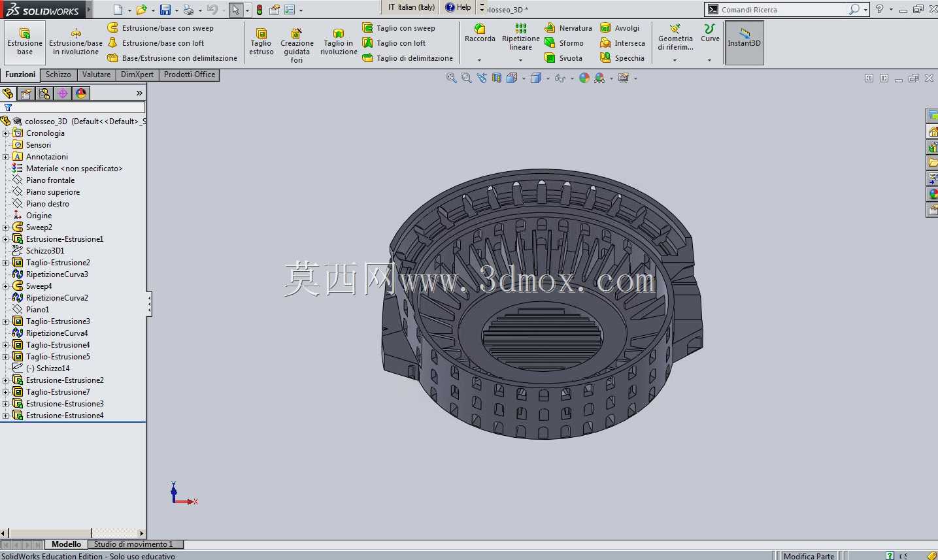Click IT Italian language indicator

click(x=410, y=7)
